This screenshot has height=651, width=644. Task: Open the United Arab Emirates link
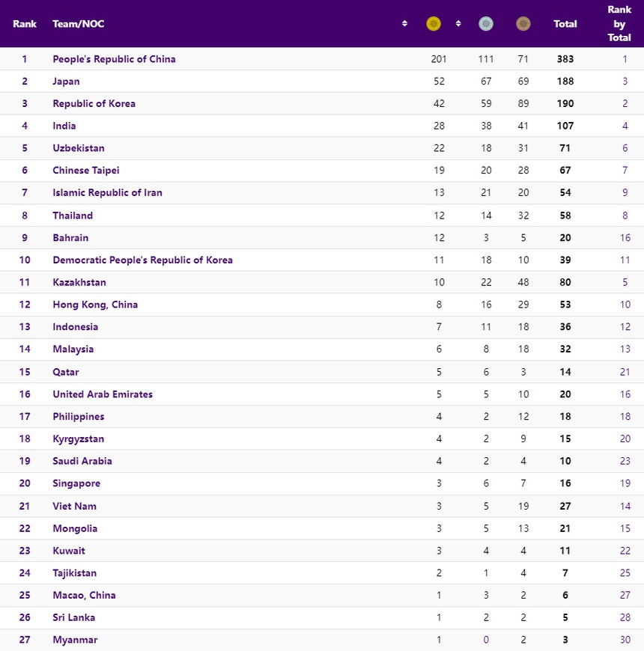103,394
